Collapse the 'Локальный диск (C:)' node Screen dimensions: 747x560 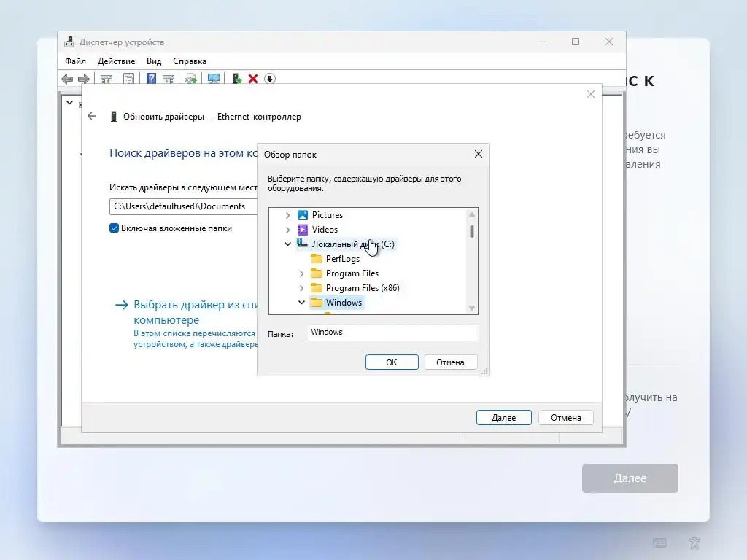pyautogui.click(x=287, y=244)
